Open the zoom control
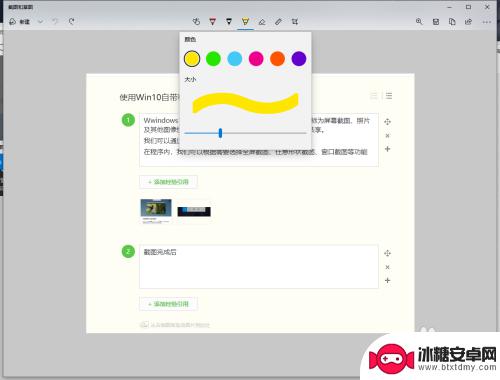Image resolution: width=500 pixels, height=380 pixels. pyautogui.click(x=419, y=22)
